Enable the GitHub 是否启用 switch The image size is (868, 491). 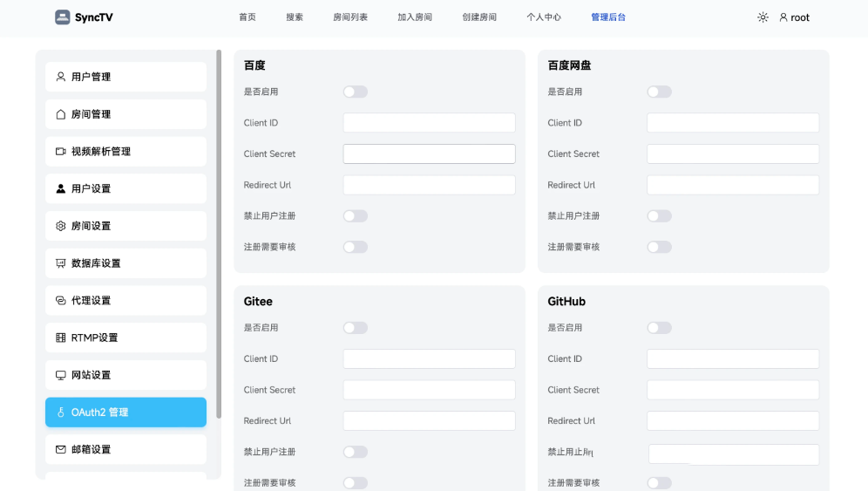(x=660, y=328)
